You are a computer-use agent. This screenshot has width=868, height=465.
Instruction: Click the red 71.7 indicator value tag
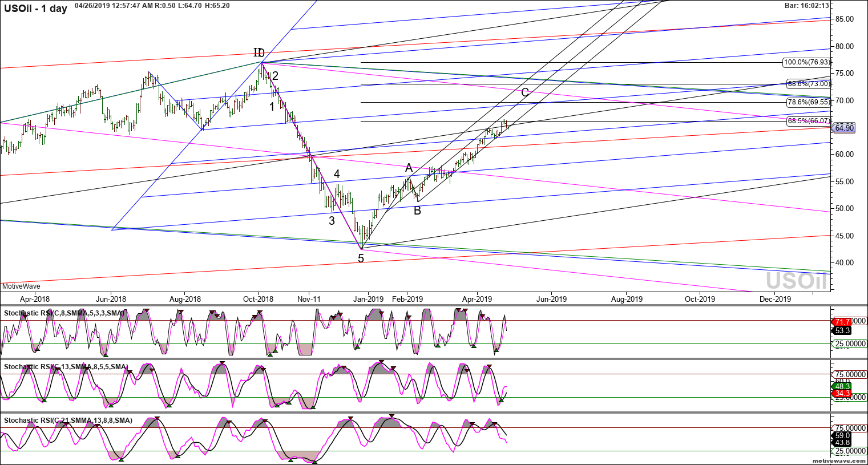842,322
